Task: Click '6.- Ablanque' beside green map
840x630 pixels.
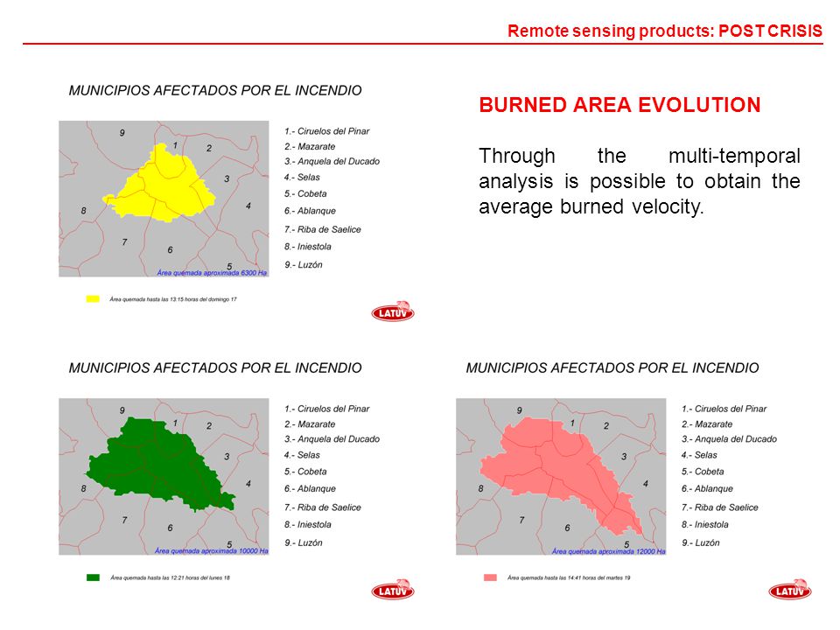Action: [310, 488]
